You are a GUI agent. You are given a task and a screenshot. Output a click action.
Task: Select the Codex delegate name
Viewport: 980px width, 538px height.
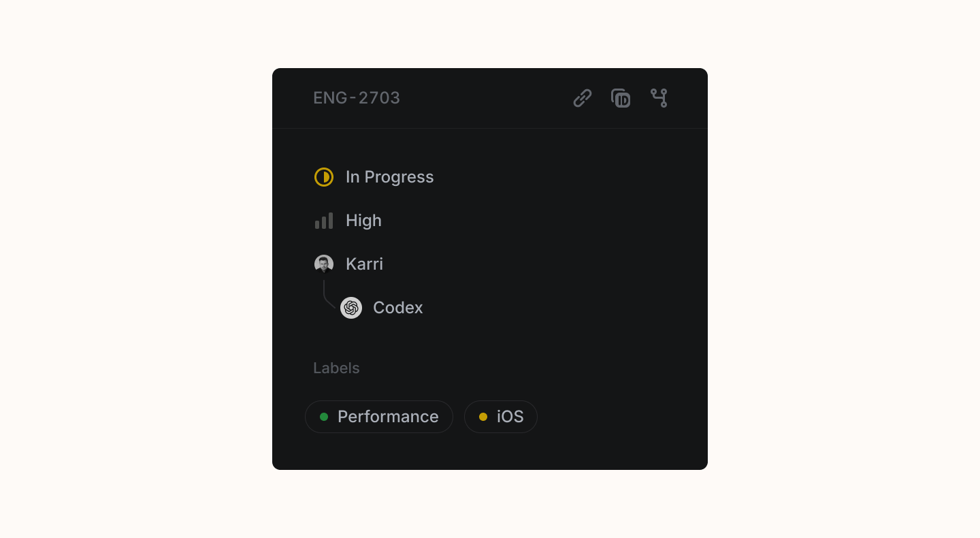[x=398, y=308]
